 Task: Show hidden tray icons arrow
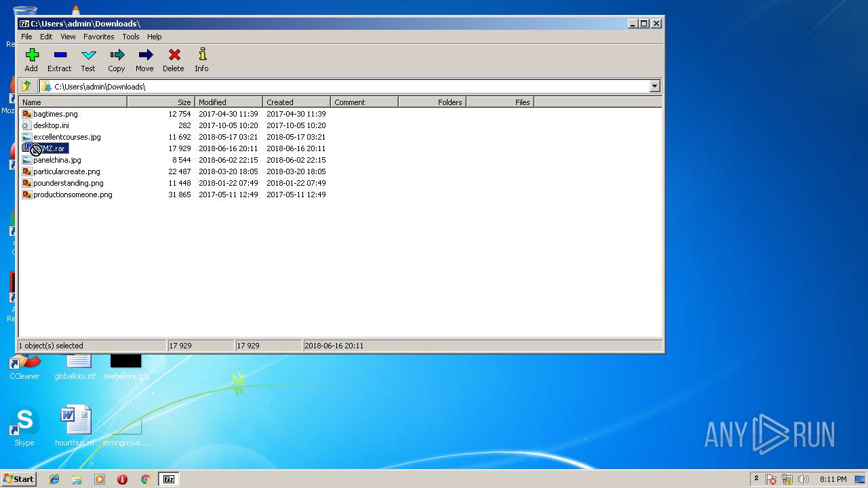click(x=756, y=479)
